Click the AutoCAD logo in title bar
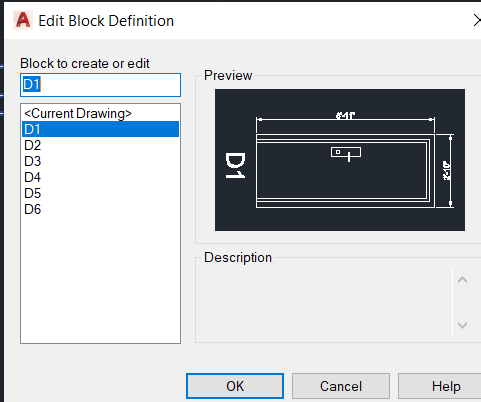 (23, 20)
